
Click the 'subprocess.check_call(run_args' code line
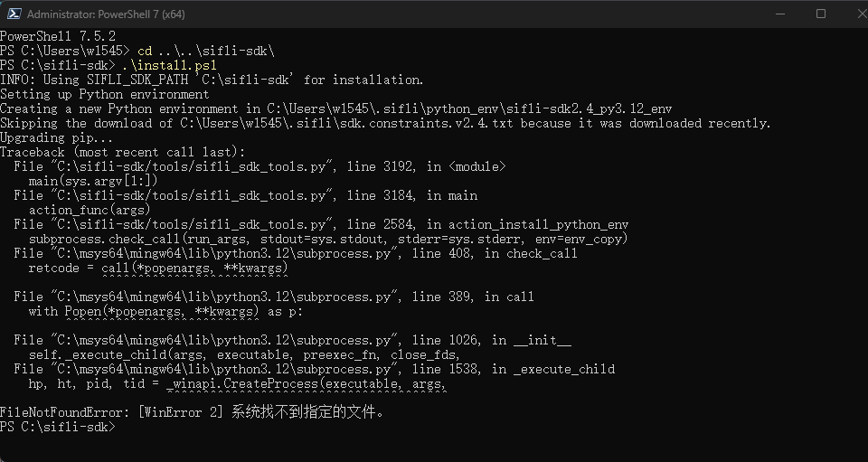coord(328,239)
